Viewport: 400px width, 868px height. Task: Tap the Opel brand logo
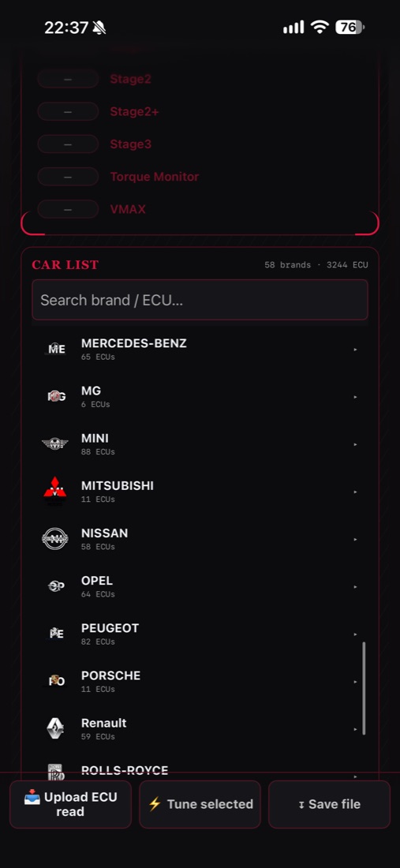click(x=55, y=586)
